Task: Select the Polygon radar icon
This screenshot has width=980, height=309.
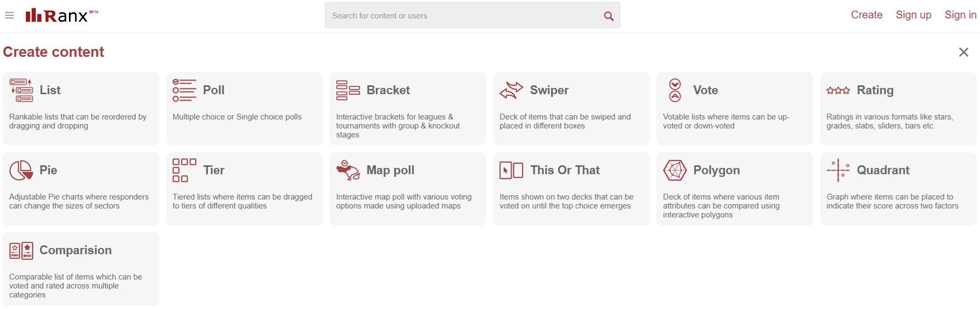Action: (675, 170)
